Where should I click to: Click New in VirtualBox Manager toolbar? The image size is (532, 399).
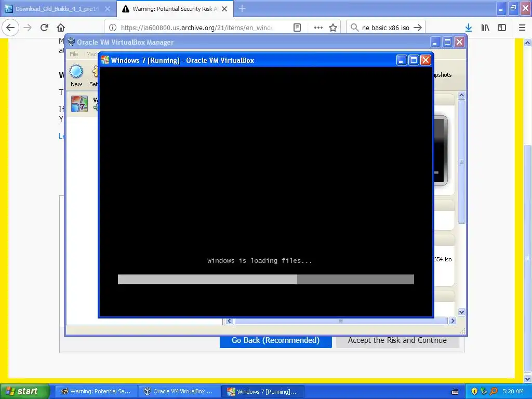tap(76, 76)
